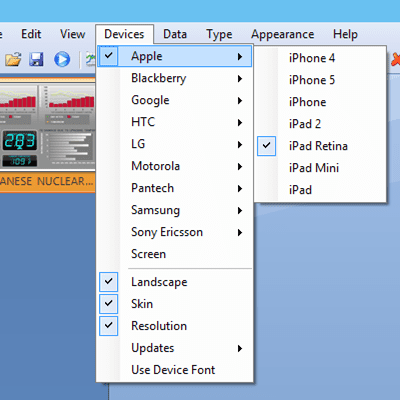Open the Help menu
Image resolution: width=400 pixels, height=400 pixels.
(345, 34)
